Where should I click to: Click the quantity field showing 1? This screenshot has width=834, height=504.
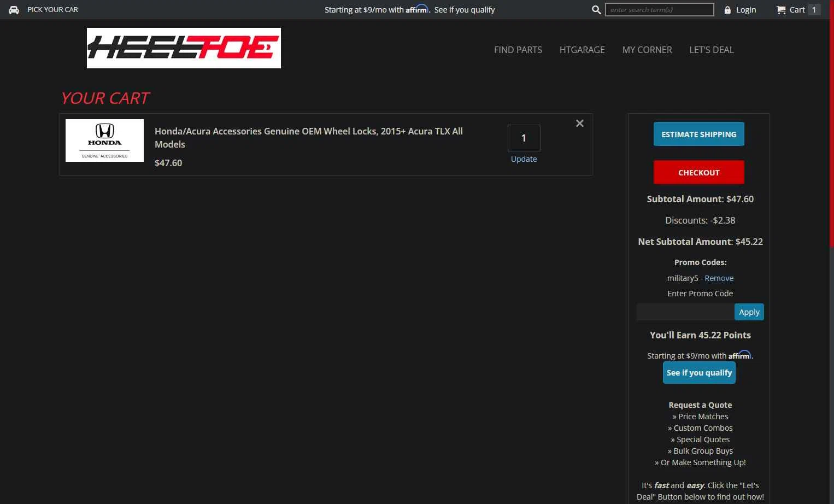pos(524,138)
